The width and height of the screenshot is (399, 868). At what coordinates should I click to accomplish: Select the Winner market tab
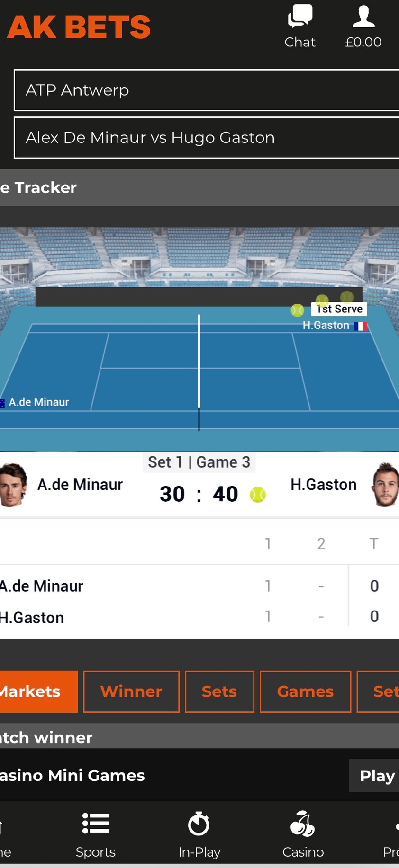[131, 691]
